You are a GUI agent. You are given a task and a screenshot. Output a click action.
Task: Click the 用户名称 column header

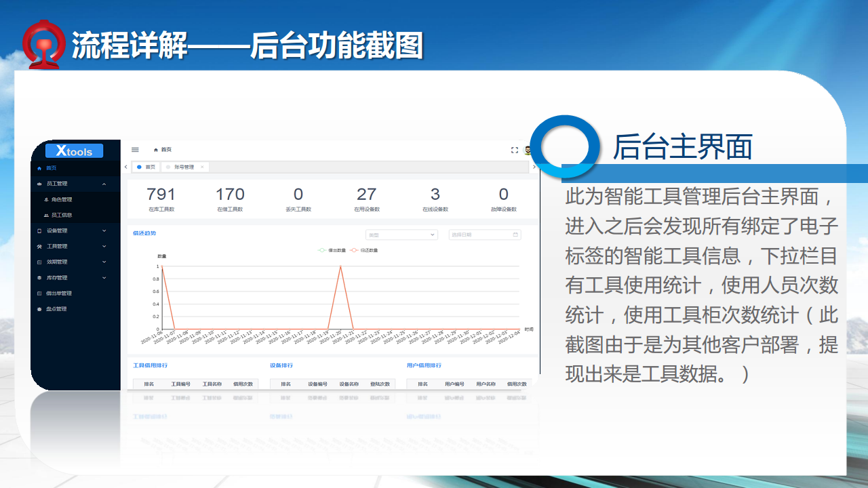(486, 384)
